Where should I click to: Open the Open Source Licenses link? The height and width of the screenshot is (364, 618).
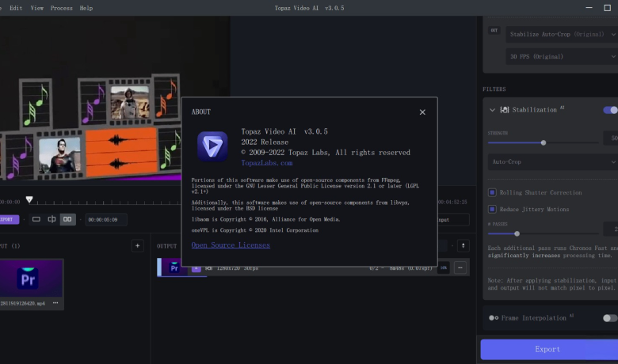point(231,245)
